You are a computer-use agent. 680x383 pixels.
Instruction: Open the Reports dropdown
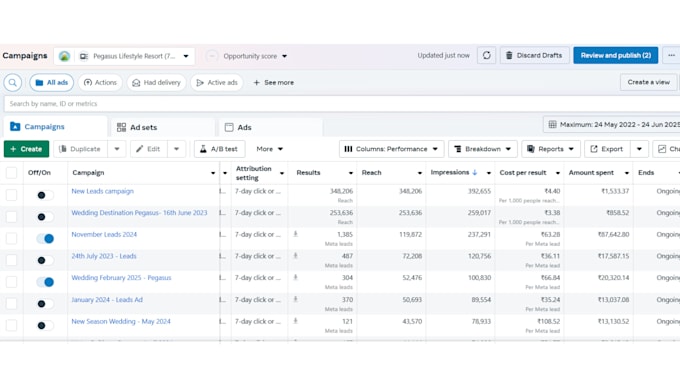(551, 149)
